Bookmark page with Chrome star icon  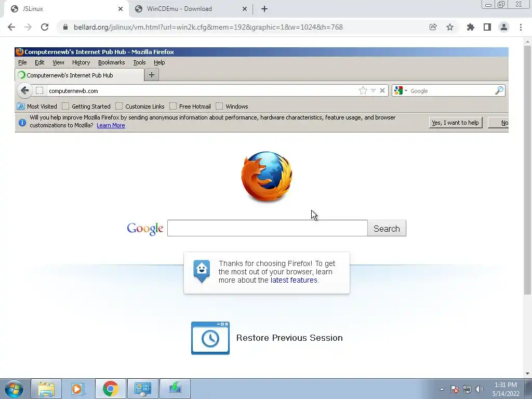click(x=450, y=27)
